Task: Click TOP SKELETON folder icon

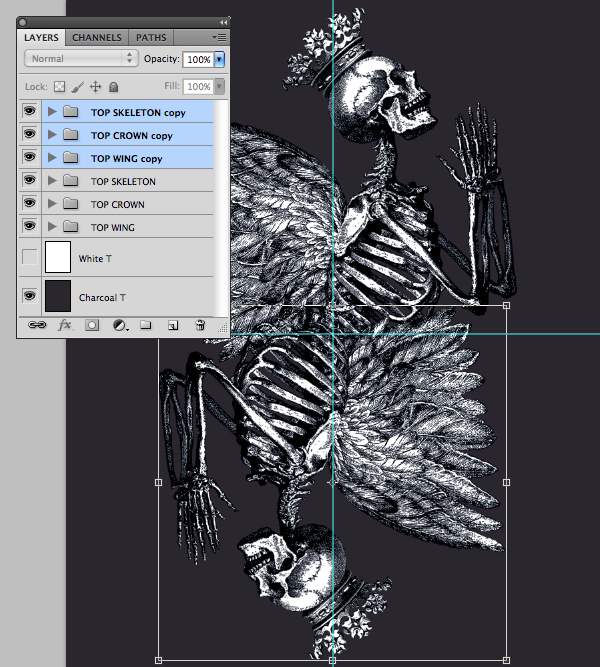Action: (x=71, y=181)
